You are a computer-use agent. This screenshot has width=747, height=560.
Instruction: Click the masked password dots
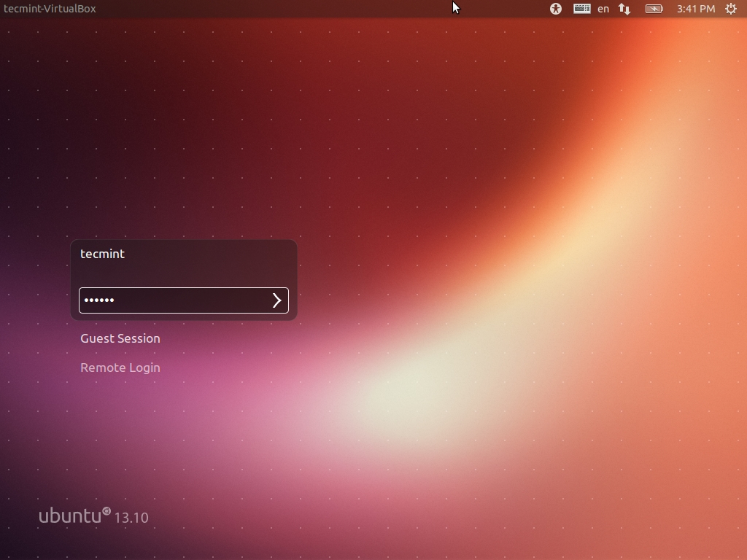click(99, 300)
